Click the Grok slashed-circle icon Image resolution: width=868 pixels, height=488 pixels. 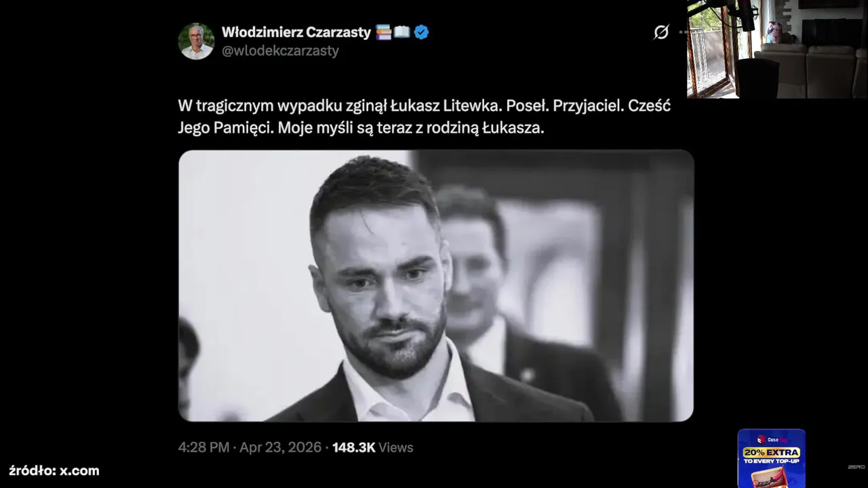click(661, 32)
